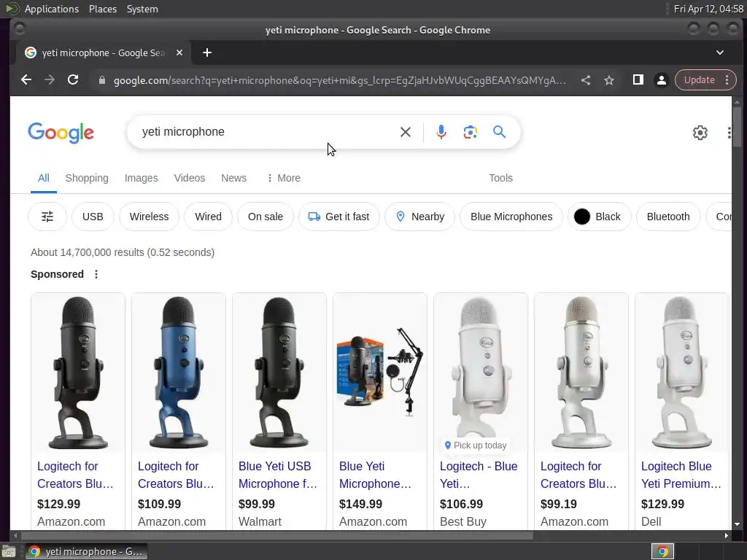
Task: Apply the Wireless filter chip
Action: [149, 217]
